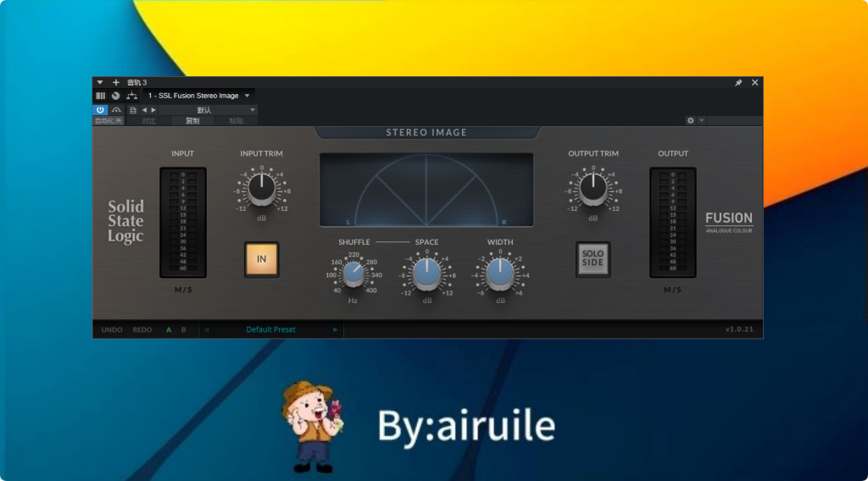Add a new insert with plus icon
Image resolution: width=868 pixels, height=481 pixels.
click(115, 82)
